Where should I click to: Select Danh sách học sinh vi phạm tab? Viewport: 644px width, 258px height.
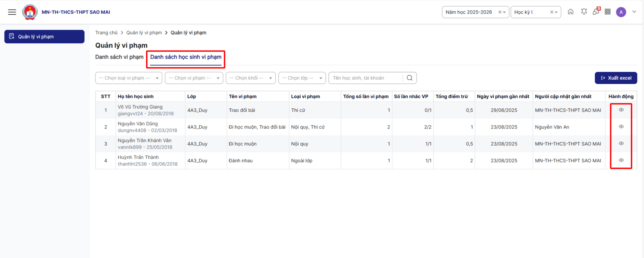click(186, 57)
